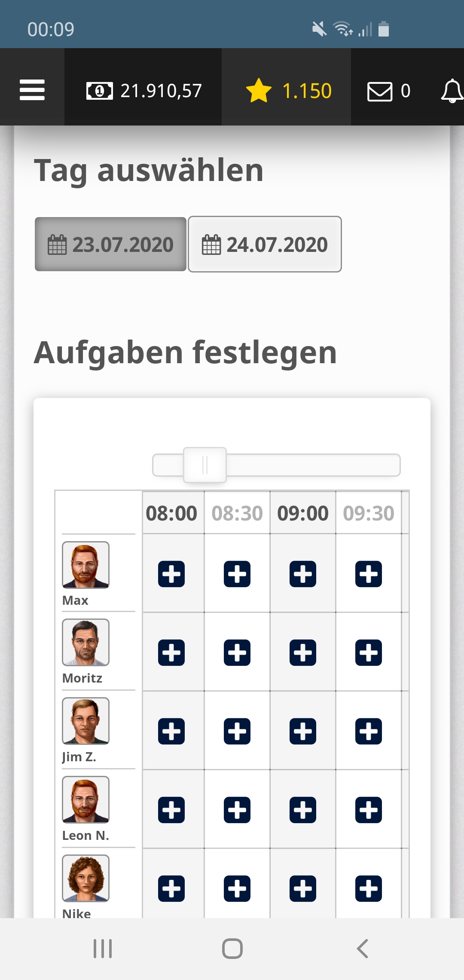Select the 23.07.2020 day tab

pyautogui.click(x=111, y=245)
